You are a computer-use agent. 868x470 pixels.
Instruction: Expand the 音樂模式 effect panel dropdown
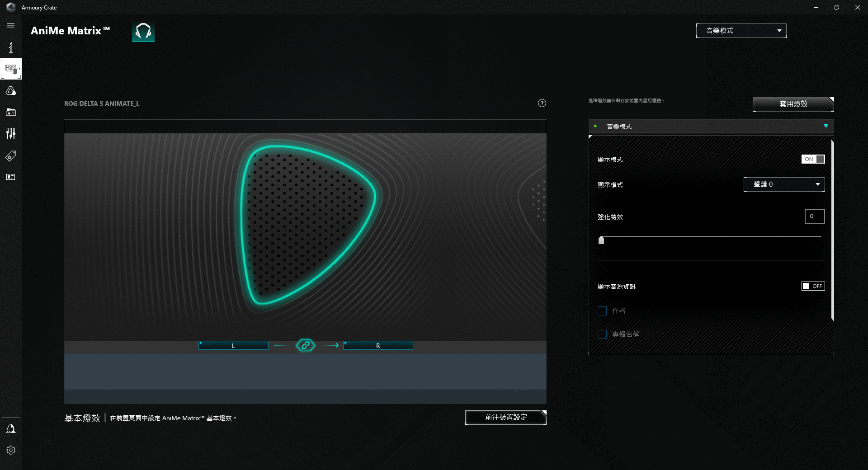711,126
